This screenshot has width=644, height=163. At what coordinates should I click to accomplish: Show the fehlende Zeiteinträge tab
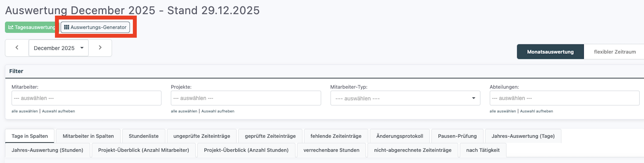pos(336,136)
